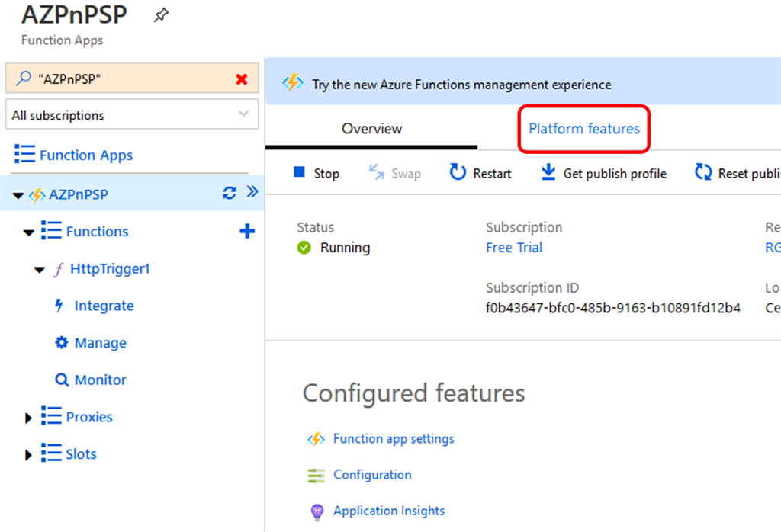This screenshot has height=532, width=781.
Task: Expand the Proxies node
Action: pos(29,418)
